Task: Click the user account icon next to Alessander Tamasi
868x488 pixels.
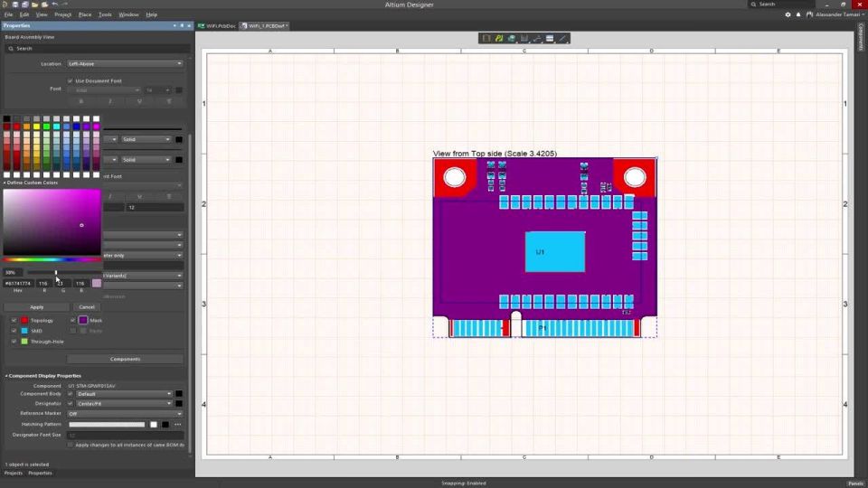Action: click(x=809, y=14)
